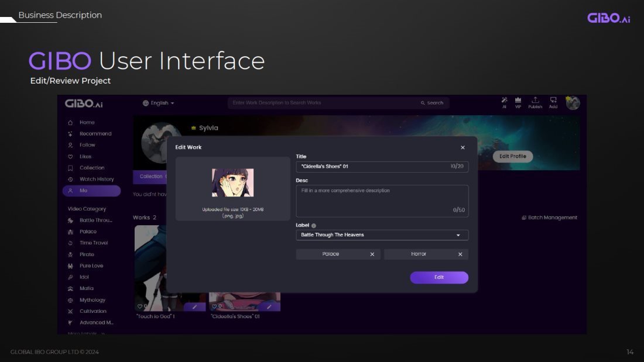
Task: Click the Edit Profile button
Action: pos(513,156)
